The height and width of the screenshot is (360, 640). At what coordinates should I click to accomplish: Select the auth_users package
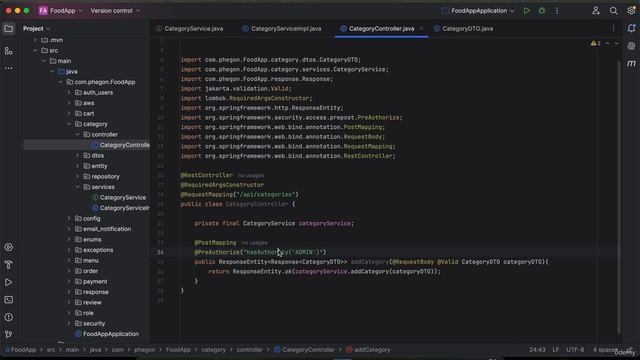(x=98, y=93)
